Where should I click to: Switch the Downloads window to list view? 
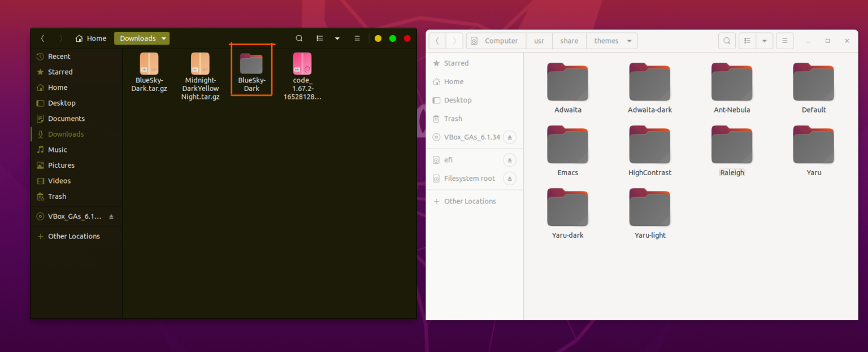319,38
